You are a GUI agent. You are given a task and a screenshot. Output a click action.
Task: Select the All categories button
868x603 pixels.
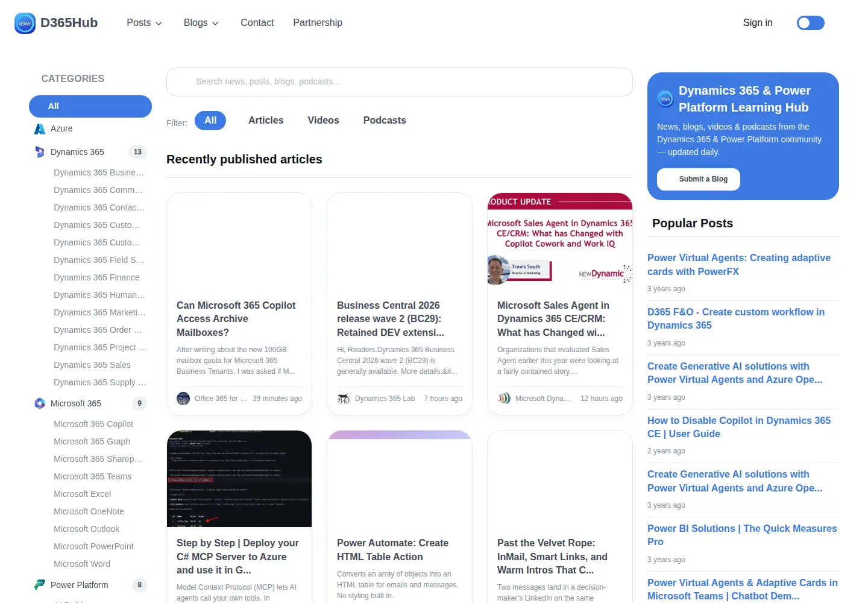[x=90, y=106]
